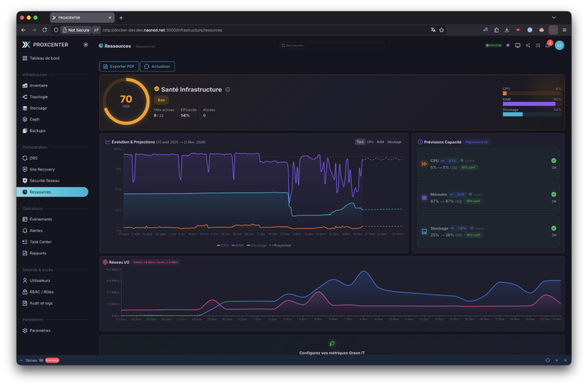588x387 pixels.
Task: Click the Actualiser button
Action: [157, 67]
